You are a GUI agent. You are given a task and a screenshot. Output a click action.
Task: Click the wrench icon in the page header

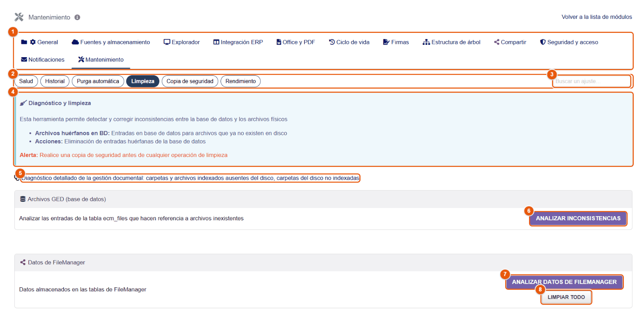(x=19, y=17)
